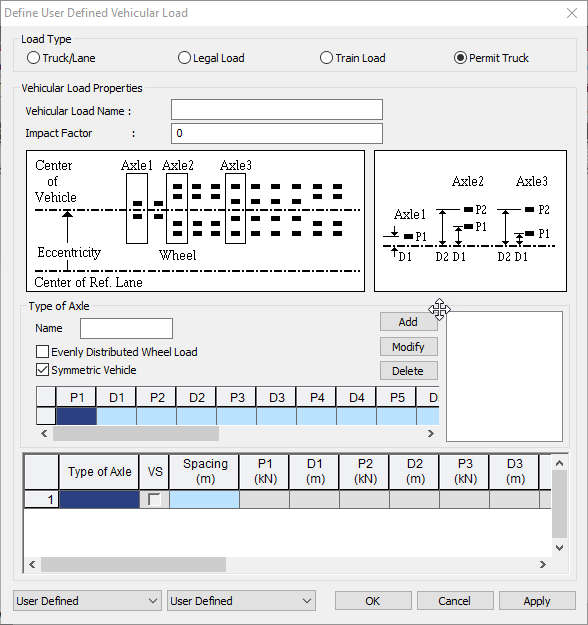The height and width of the screenshot is (625, 588).
Task: Click the Type of Axle Name field
Action: pyautogui.click(x=126, y=328)
